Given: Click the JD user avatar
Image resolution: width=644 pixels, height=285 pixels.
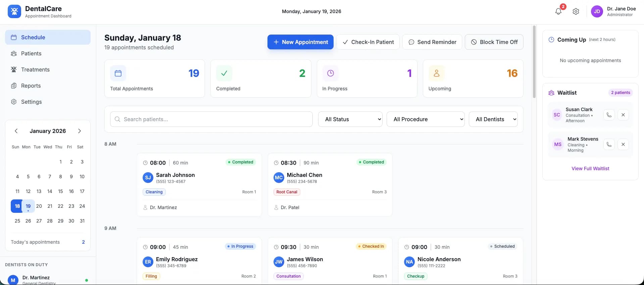Looking at the screenshot, I should click(597, 11).
